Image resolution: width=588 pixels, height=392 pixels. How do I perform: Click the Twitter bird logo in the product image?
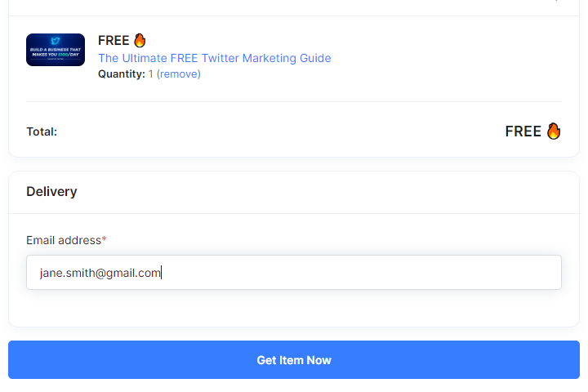[56, 41]
